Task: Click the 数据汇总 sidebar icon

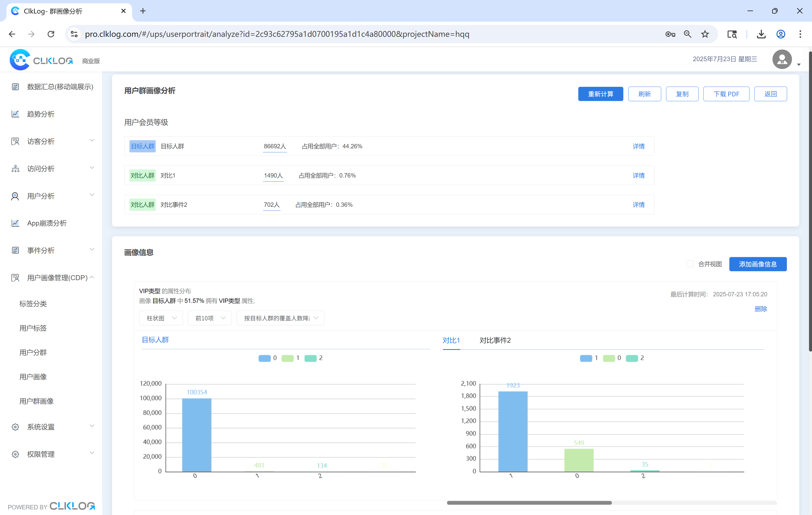Action: click(x=15, y=87)
